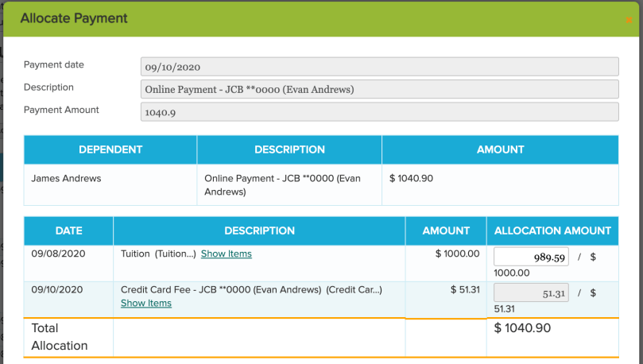
Task: Click the DATE column header
Action: point(68,231)
